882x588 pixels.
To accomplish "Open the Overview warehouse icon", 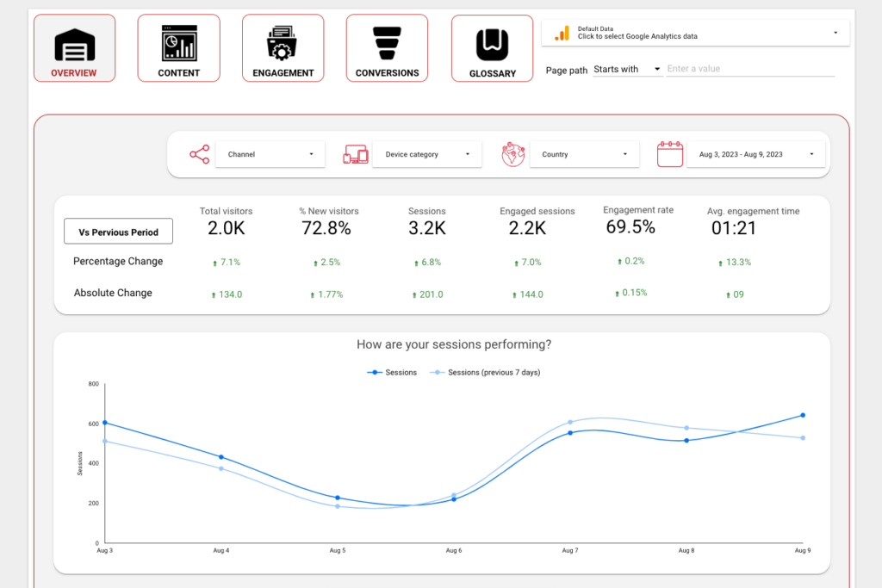I will [74, 44].
